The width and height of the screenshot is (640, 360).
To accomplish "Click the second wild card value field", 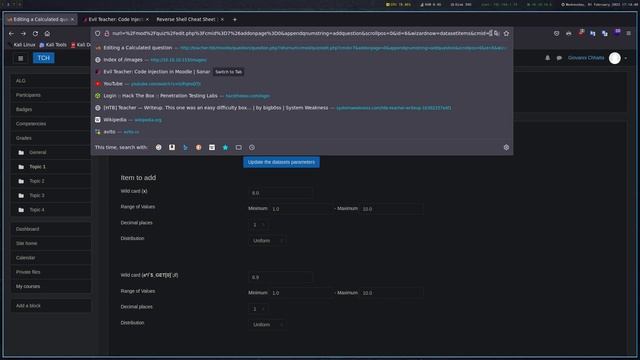I will coord(281,277).
